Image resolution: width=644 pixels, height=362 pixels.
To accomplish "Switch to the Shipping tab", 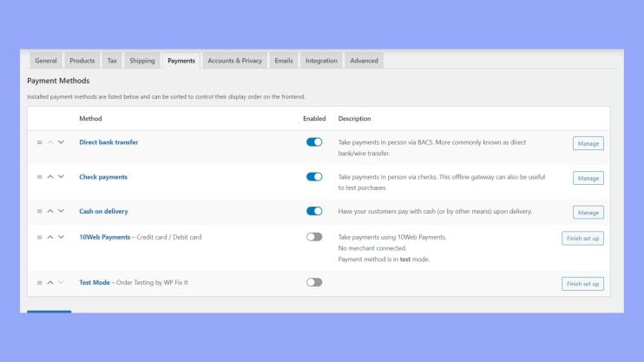I will (142, 61).
